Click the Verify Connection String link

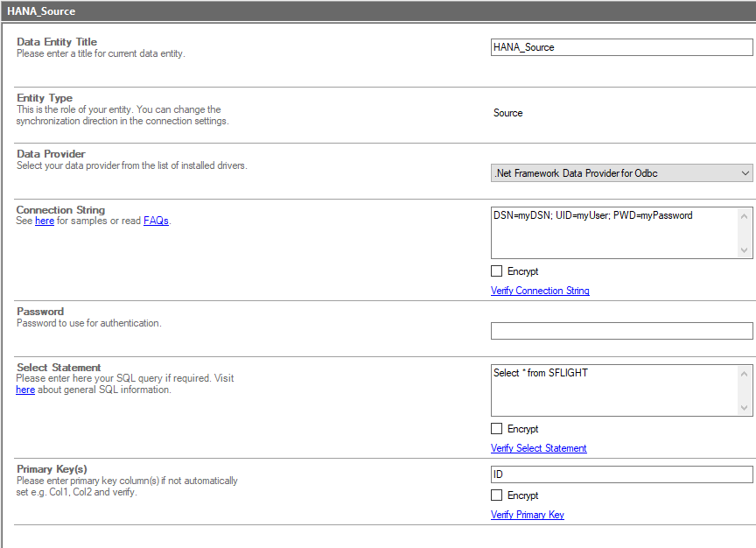(x=540, y=291)
